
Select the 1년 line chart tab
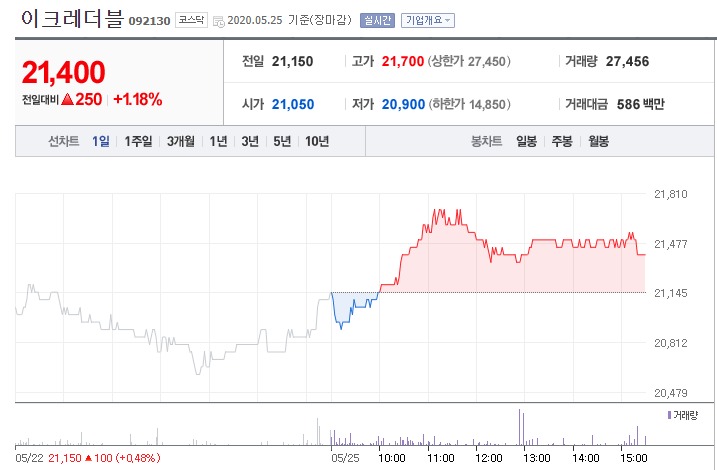click(218, 141)
